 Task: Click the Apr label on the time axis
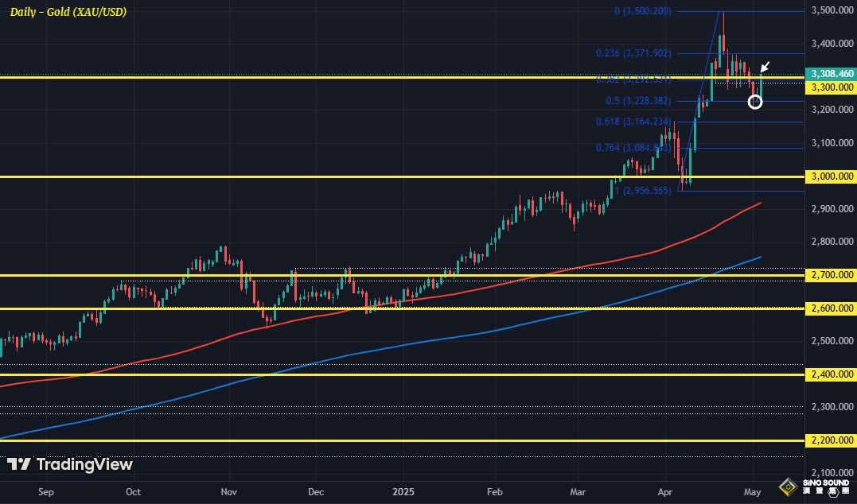[x=664, y=492]
